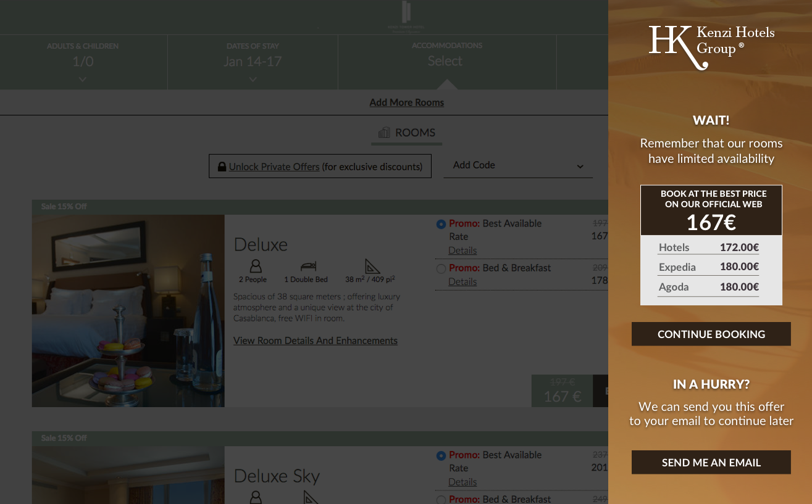Click the lock icon beside Unlock Private Offers
Screen dimensions: 812x504
point(221,167)
